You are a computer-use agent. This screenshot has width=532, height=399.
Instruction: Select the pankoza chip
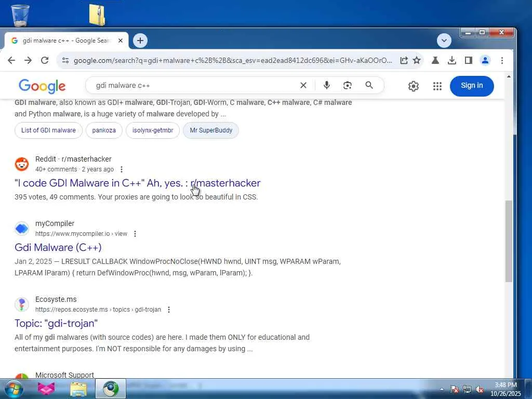tap(104, 130)
